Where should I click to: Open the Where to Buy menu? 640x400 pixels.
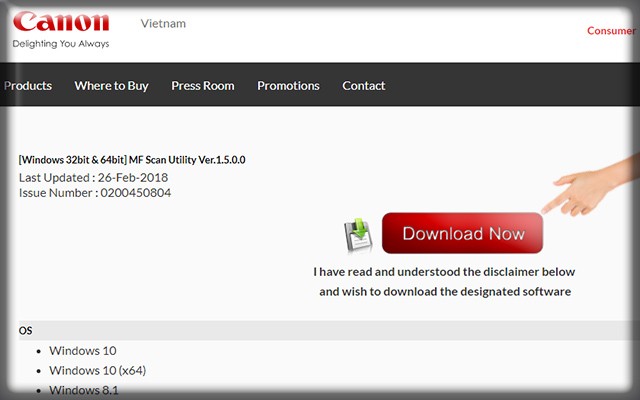[111, 86]
